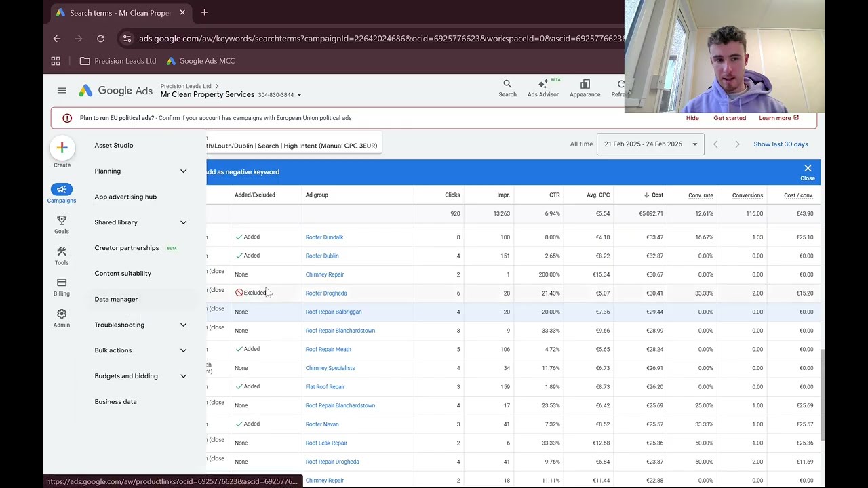Open Roofer Drogheda ad group link
868x488 pixels.
(x=326, y=293)
